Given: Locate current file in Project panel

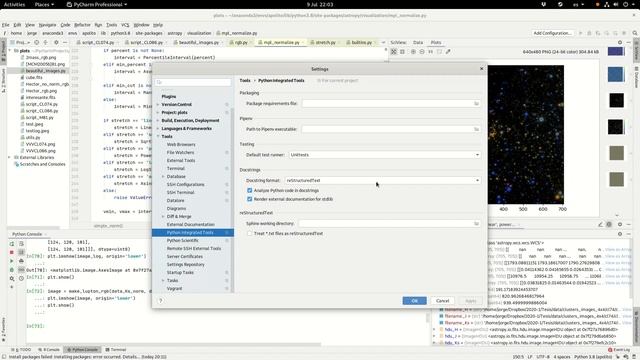Looking at the screenshot, I should 36,42.
